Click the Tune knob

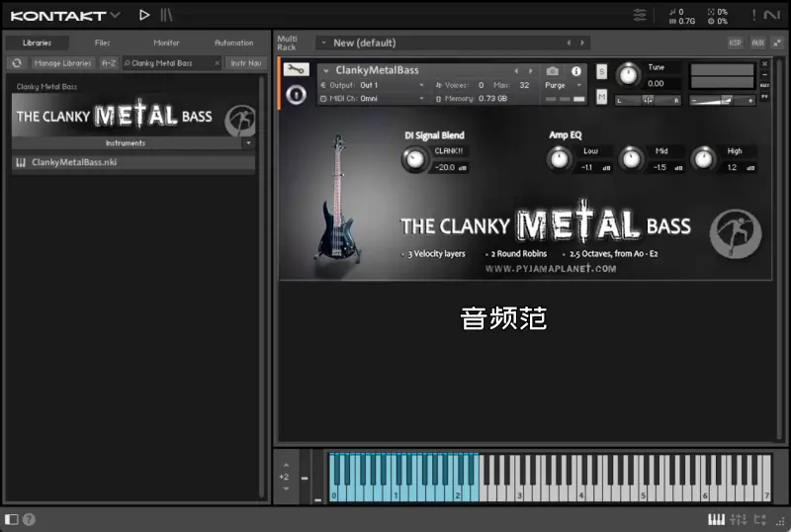628,75
